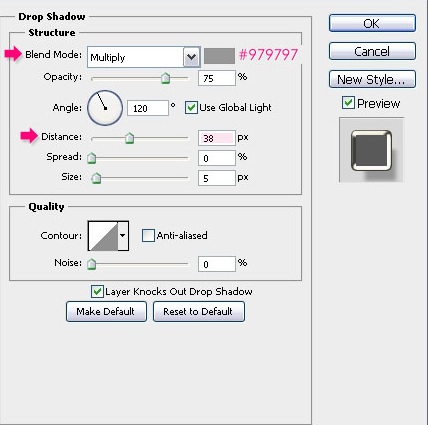Toggle Layer Knocks Out Drop Shadow checkbox
The height and width of the screenshot is (425, 428).
click(x=97, y=291)
